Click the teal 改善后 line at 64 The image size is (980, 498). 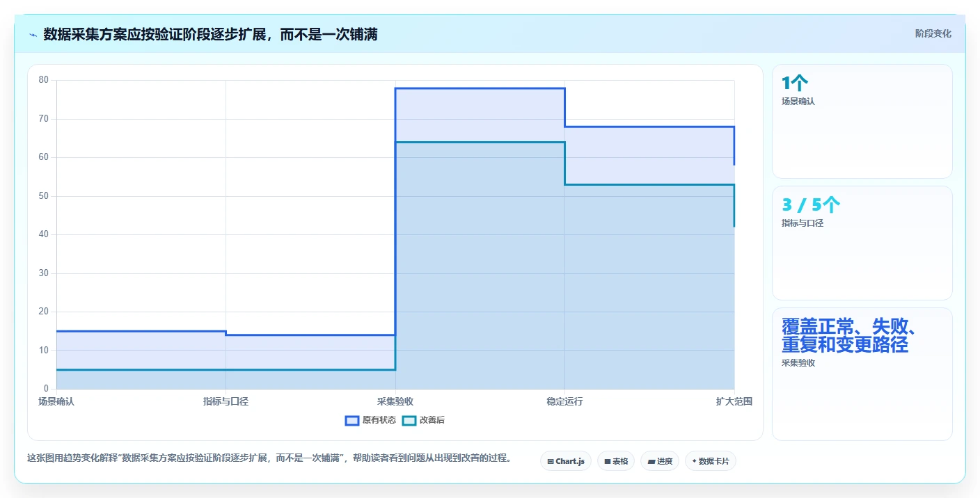coord(480,142)
